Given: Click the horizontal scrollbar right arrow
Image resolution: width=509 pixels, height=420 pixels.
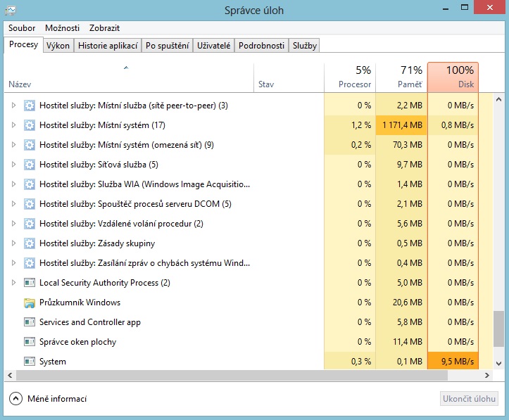Looking at the screenshot, I should [x=486, y=376].
